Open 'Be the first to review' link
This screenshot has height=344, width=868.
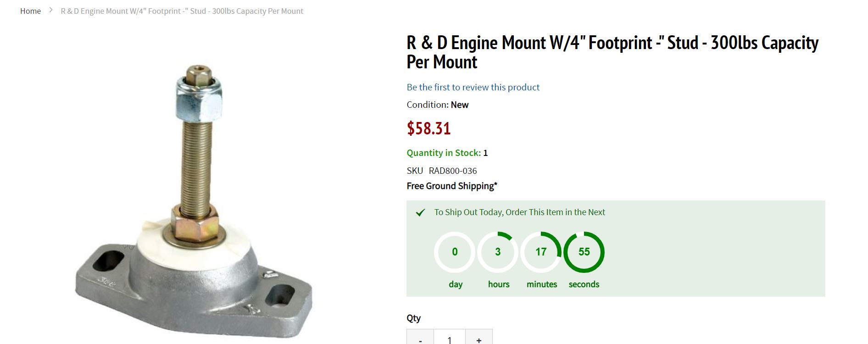tap(473, 87)
